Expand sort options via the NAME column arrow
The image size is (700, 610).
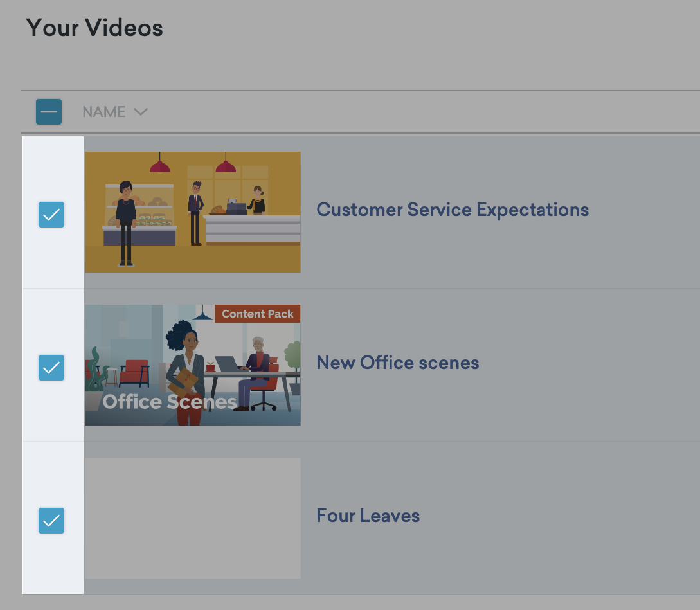click(141, 111)
